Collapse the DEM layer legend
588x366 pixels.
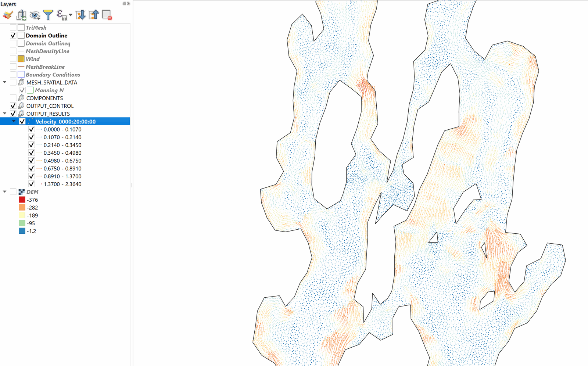click(5, 192)
